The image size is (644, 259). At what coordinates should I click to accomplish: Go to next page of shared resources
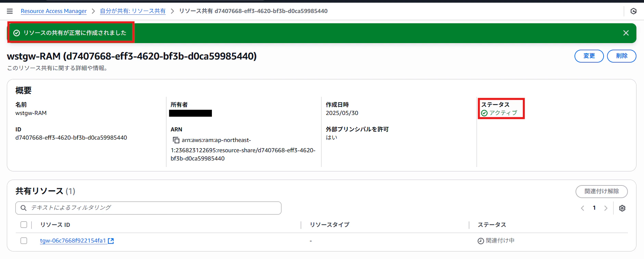[606, 208]
